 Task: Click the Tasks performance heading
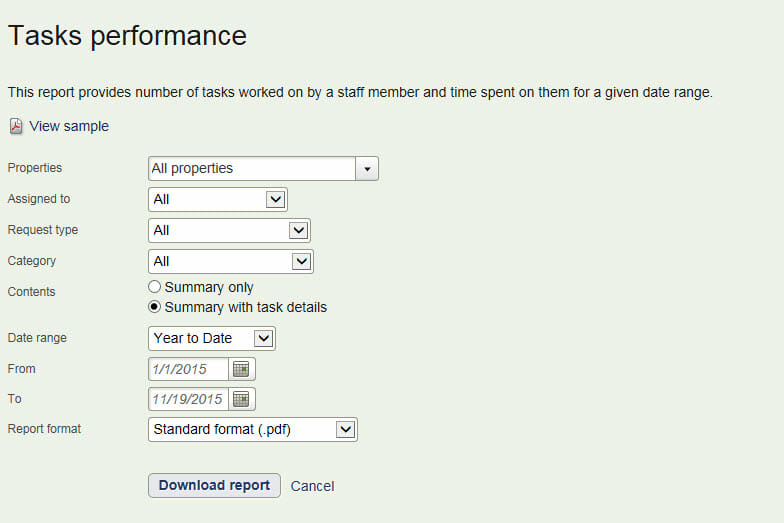pyautogui.click(x=128, y=36)
